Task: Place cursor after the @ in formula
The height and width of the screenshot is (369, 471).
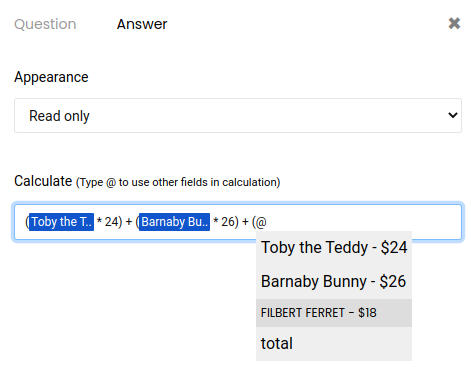Action: 267,222
